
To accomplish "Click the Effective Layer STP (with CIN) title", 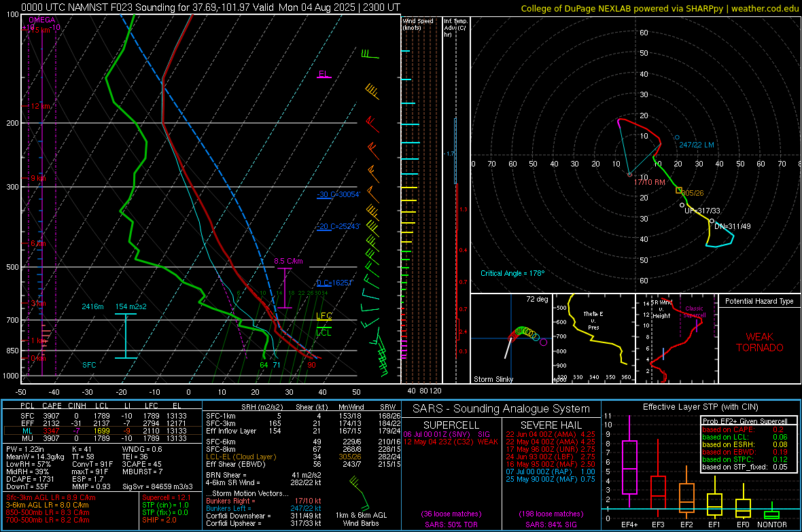I will click(701, 407).
